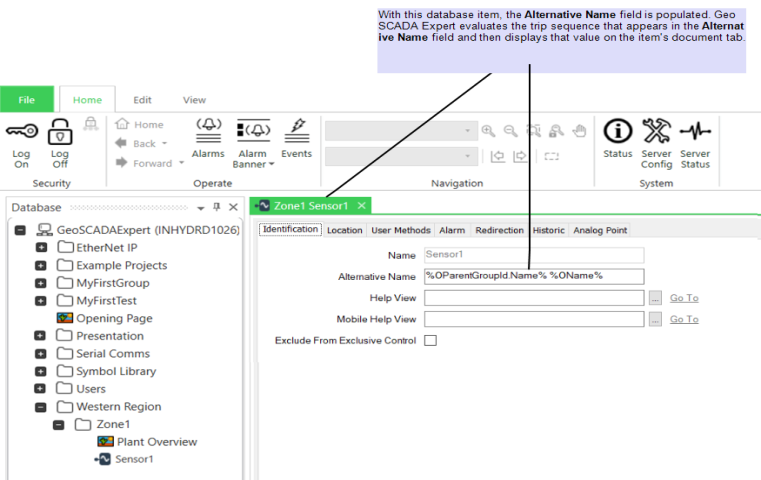The width and height of the screenshot is (761, 480).
Task: Close the Zone1 Sensor1 document tab
Action: tap(361, 206)
